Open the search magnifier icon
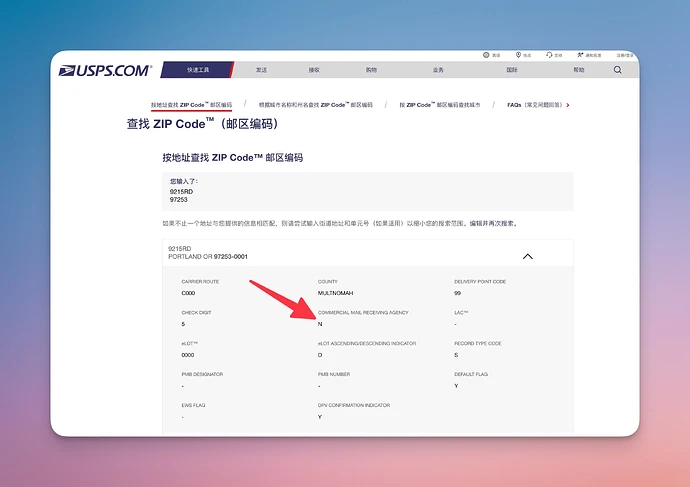Screen dimensions: 690x487 coord(617,70)
